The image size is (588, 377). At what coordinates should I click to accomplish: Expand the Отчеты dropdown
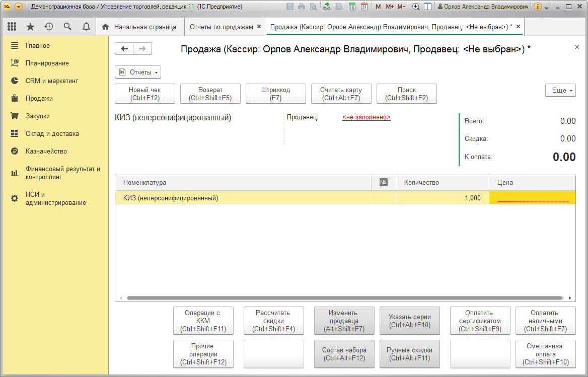tap(138, 72)
